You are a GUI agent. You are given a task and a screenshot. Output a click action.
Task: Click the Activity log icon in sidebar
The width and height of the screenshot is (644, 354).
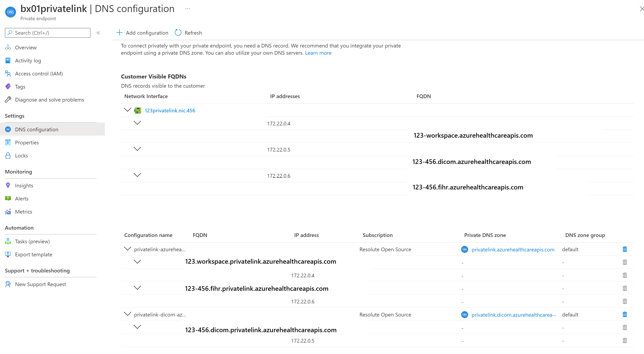point(8,60)
